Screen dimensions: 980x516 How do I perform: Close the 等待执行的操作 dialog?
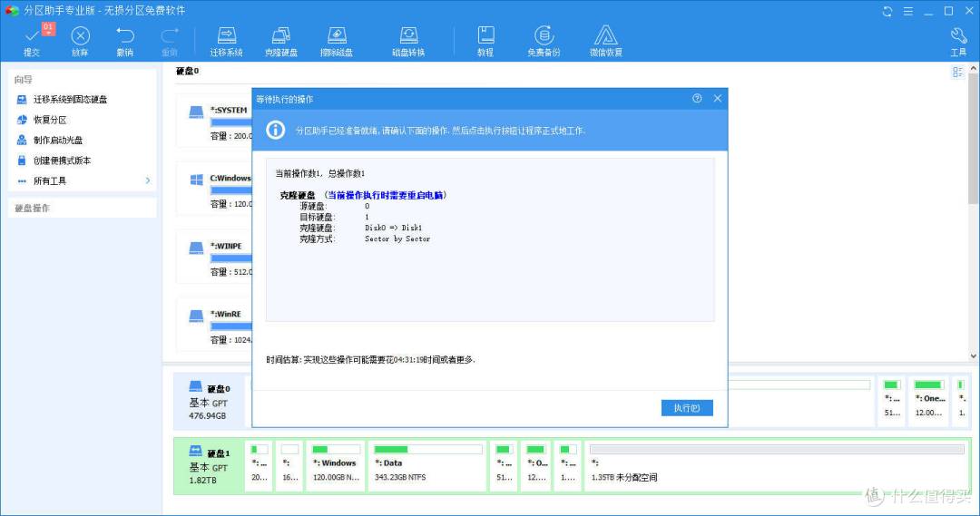pos(718,98)
